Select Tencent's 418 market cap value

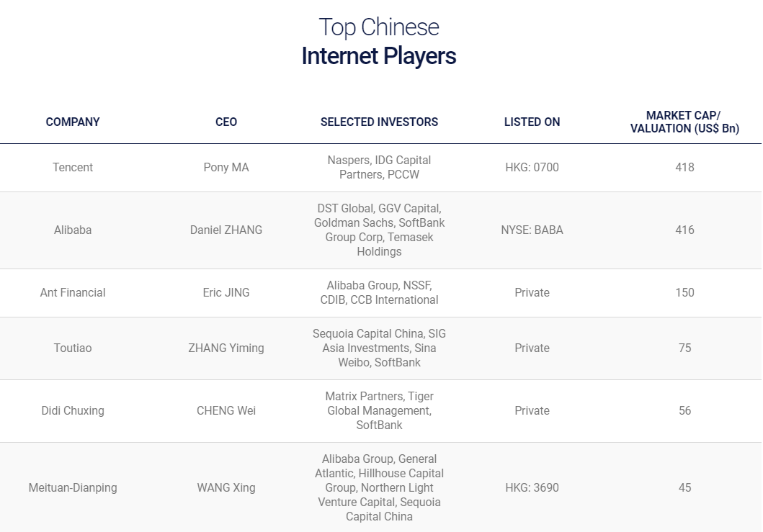pos(684,167)
